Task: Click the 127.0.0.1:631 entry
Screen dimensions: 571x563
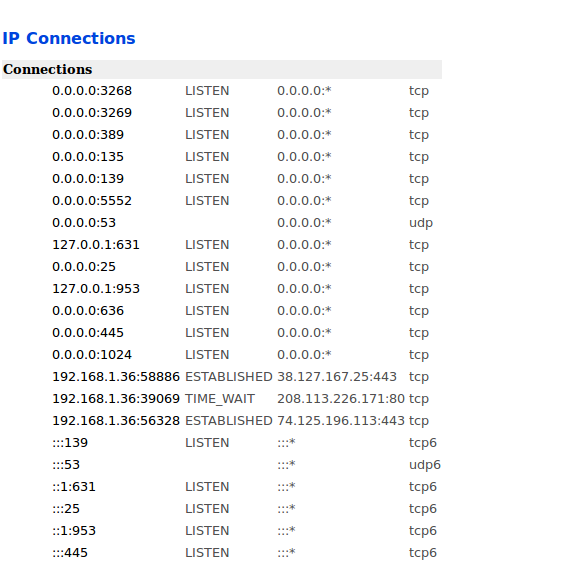Action: pos(96,245)
